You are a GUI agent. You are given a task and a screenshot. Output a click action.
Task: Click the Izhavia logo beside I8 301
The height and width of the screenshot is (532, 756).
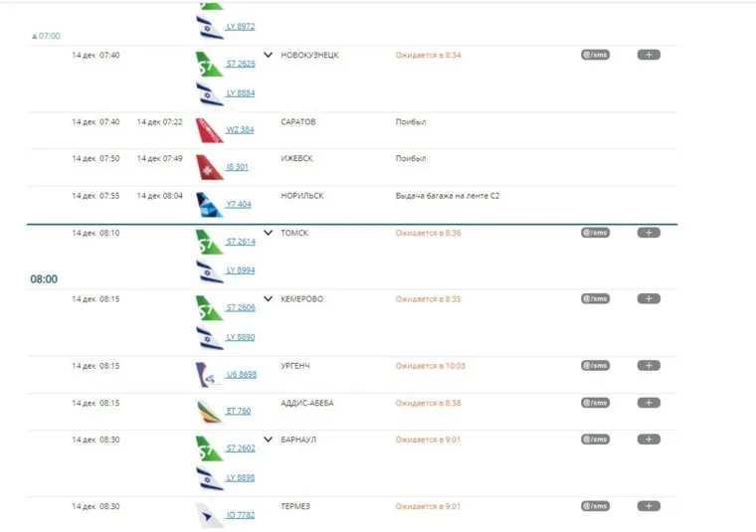(x=209, y=166)
